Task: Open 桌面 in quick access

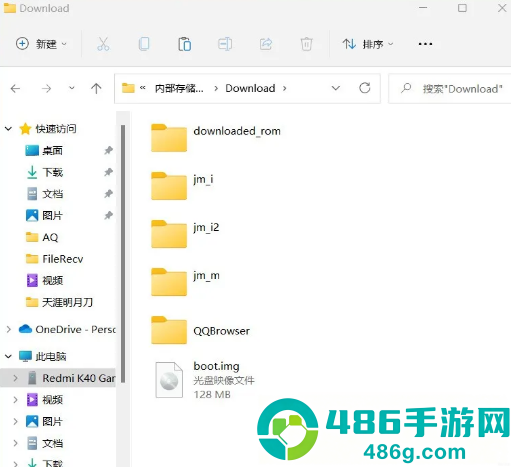Action: pos(52,151)
